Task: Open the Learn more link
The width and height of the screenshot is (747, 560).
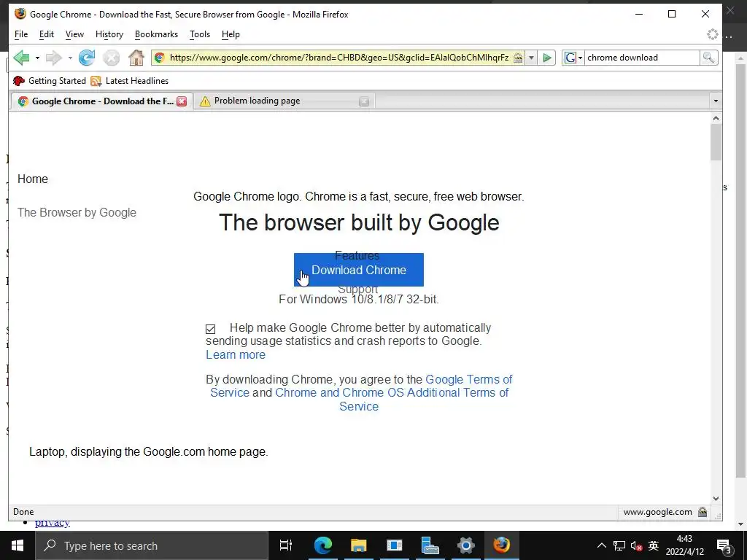Action: point(236,355)
